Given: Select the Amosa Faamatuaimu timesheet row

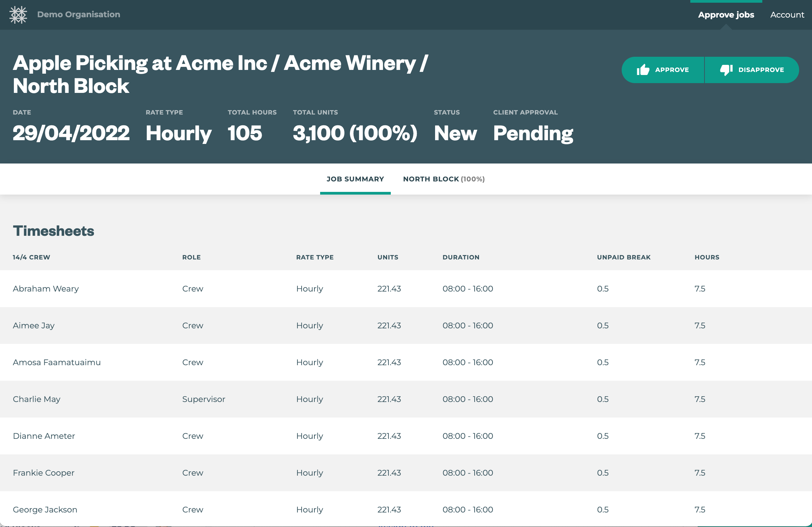Looking at the screenshot, I should tap(57, 362).
